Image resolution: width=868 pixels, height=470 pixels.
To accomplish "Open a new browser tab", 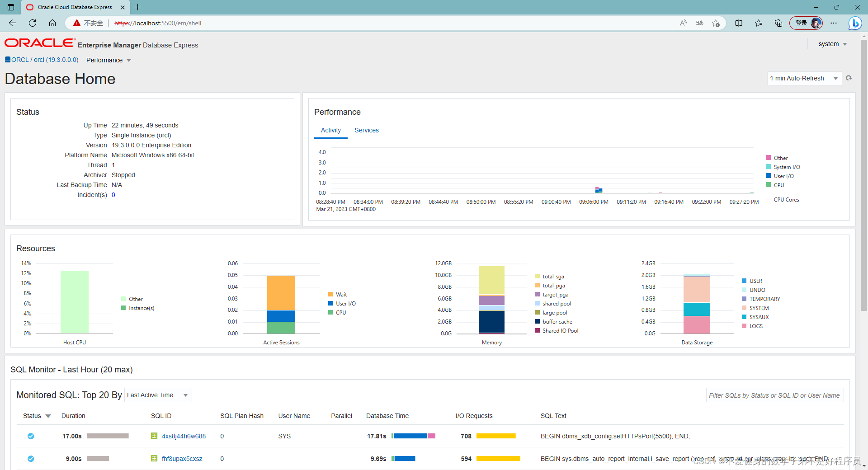I will coord(138,7).
